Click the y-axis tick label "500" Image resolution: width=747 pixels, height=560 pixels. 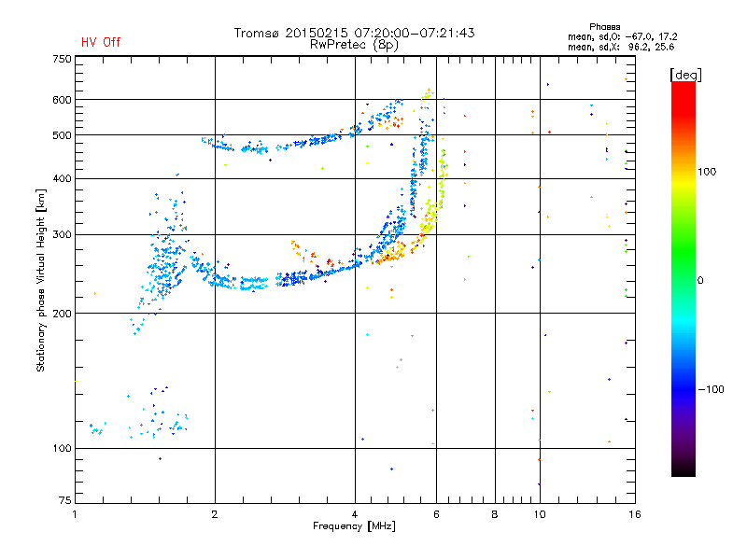62,135
